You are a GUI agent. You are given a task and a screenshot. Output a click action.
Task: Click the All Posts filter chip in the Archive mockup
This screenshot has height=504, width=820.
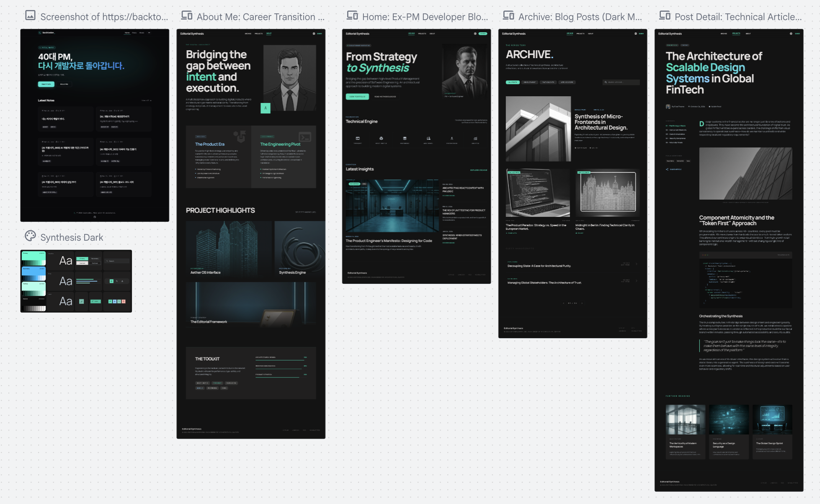tap(513, 82)
